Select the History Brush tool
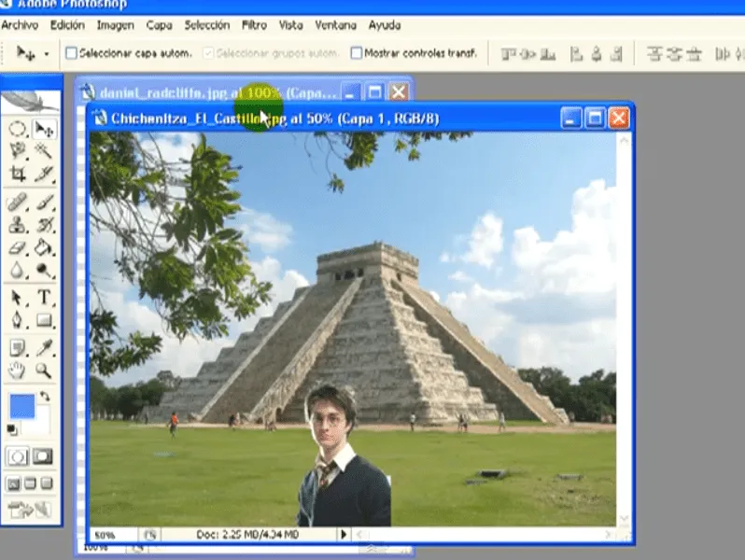This screenshot has width=745, height=560. coord(44,225)
